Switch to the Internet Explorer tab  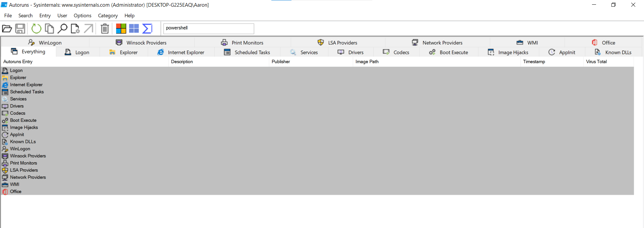pos(181,52)
